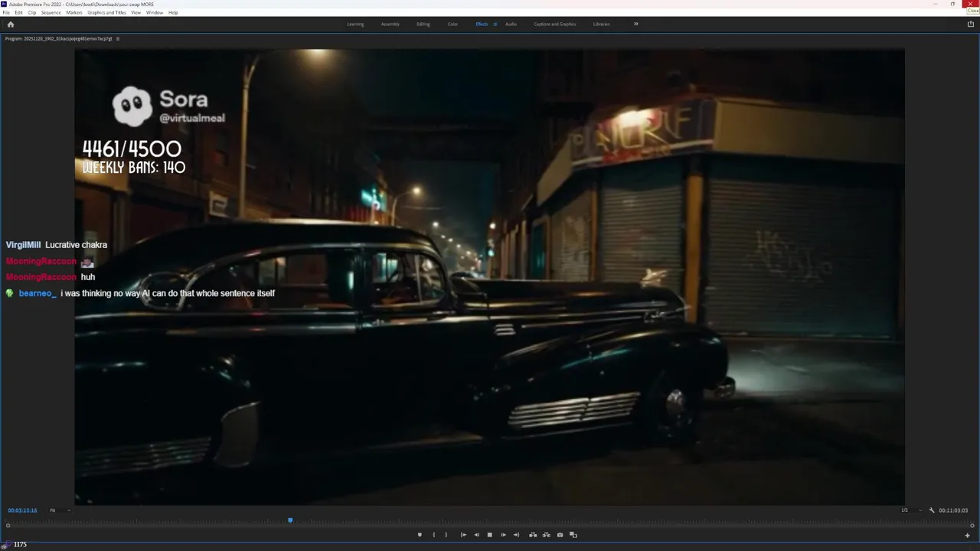Open the Edit menu
This screenshot has height=551, width=980.
click(x=18, y=12)
